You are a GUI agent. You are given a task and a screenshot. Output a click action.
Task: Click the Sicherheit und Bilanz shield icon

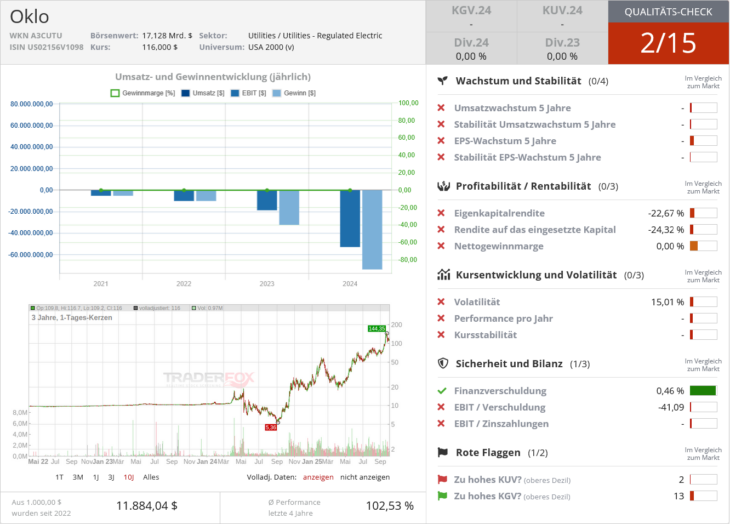pyautogui.click(x=442, y=364)
